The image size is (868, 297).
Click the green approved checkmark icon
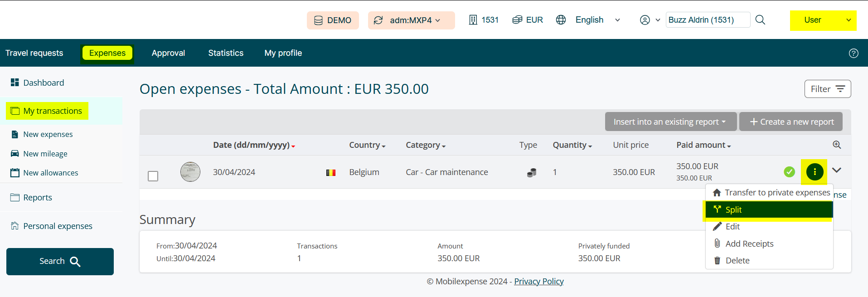[789, 172]
